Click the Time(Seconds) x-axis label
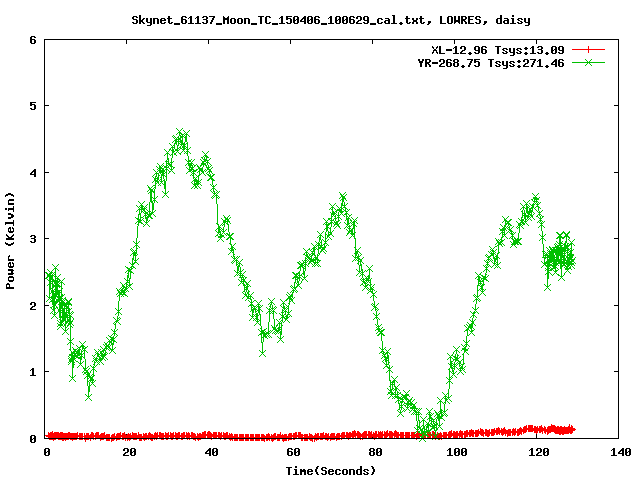This screenshot has width=640, height=480. coord(330,470)
